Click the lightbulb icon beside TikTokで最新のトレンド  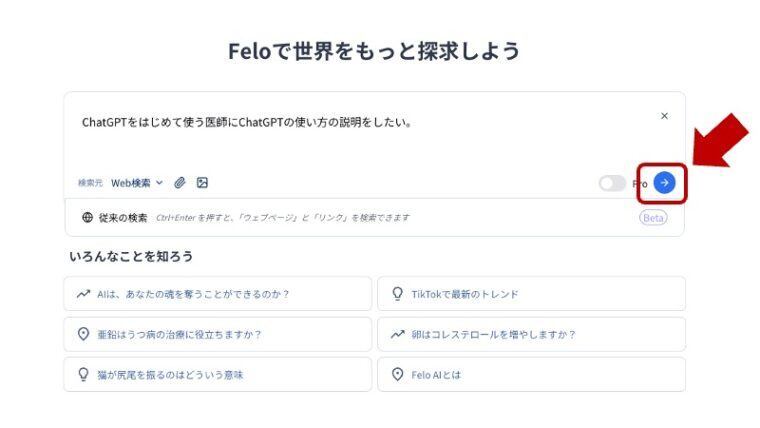coord(397,294)
